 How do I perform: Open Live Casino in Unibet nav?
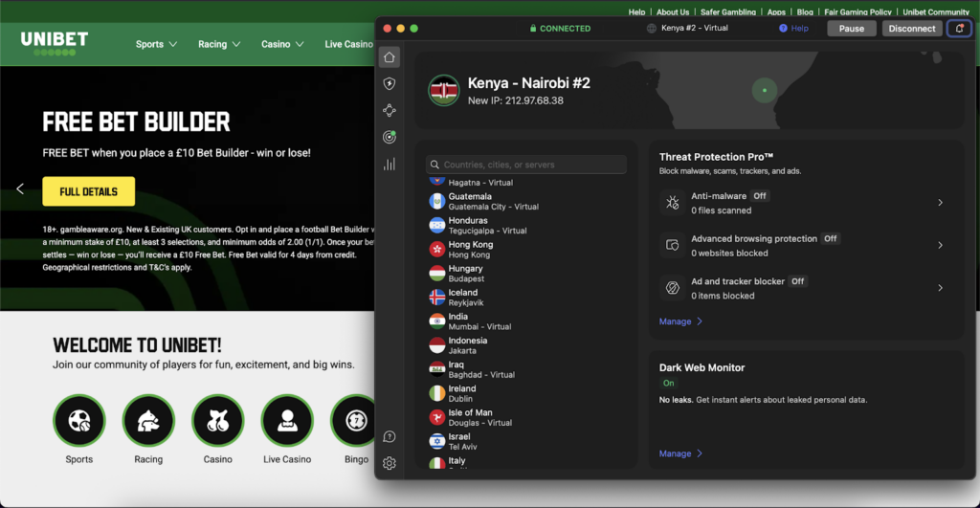click(x=348, y=44)
